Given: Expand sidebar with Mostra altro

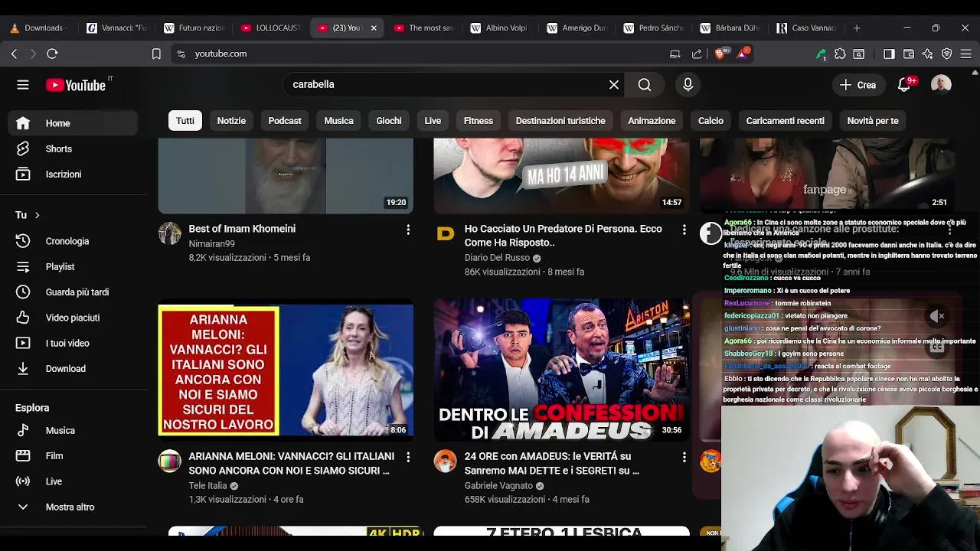Looking at the screenshot, I should coord(74,507).
